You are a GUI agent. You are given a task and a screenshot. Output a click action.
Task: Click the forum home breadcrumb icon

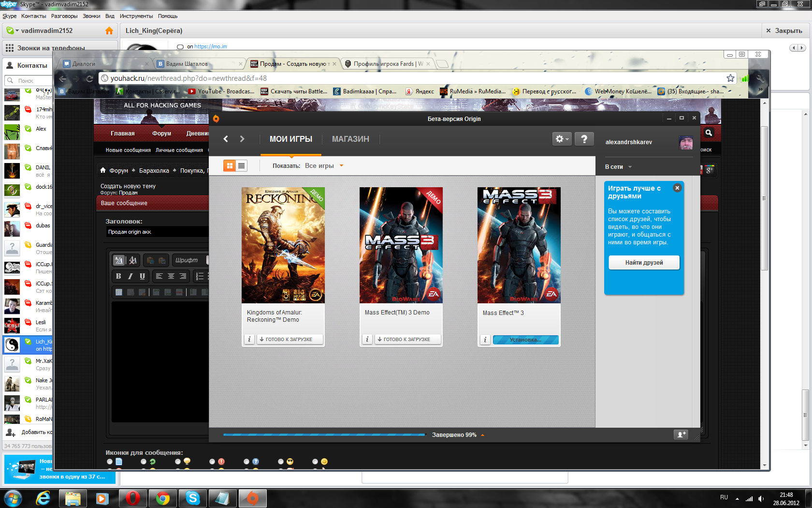103,170
